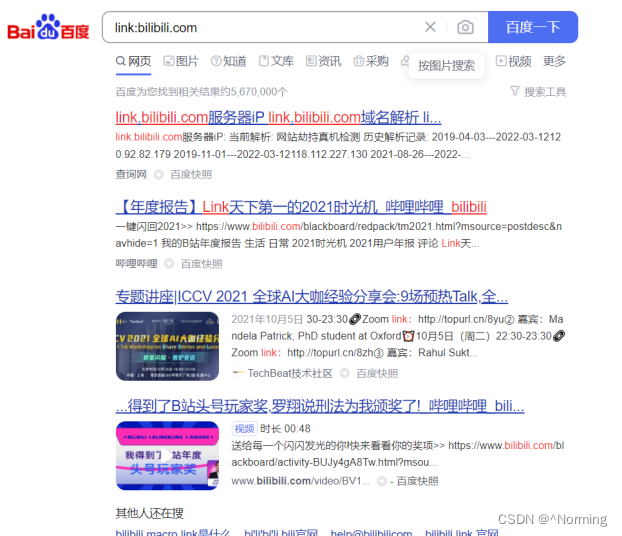Click the 哔哩哔哩 source label
622x536 pixels.
[x=136, y=263]
